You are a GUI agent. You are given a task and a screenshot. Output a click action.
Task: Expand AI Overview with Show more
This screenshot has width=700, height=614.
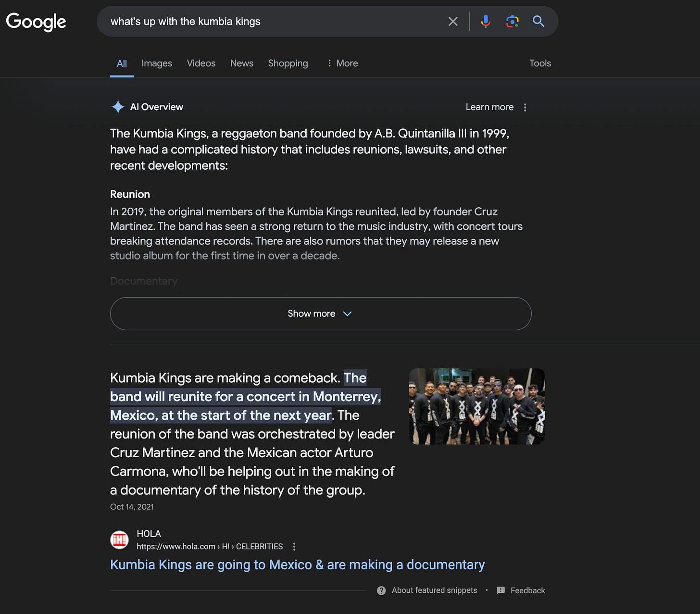(321, 313)
